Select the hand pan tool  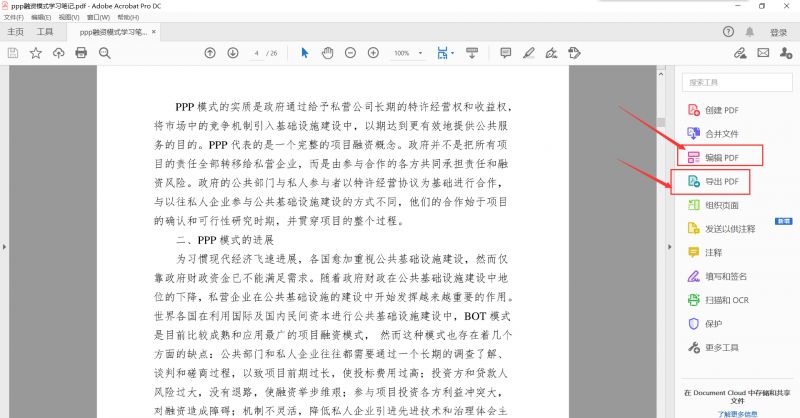(x=327, y=53)
